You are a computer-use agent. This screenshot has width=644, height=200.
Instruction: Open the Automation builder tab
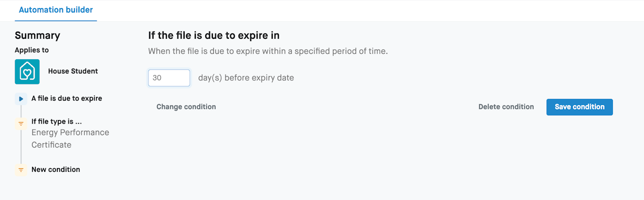point(56,10)
